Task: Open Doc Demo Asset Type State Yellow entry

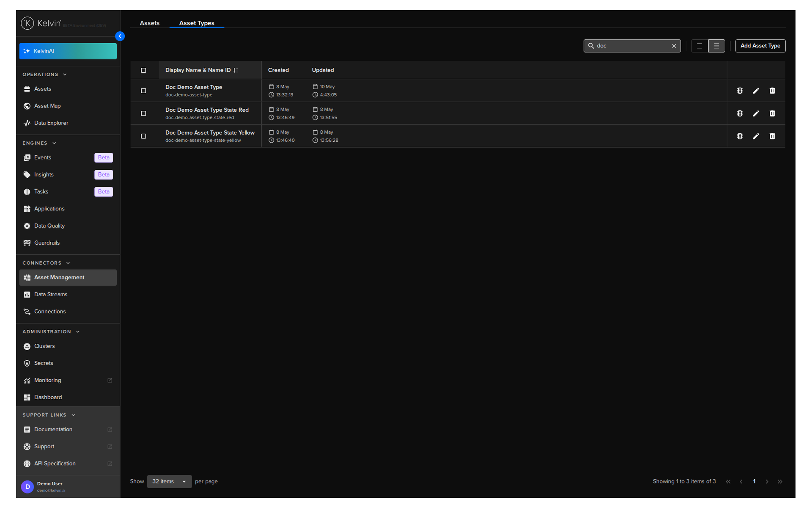Action: coord(210,133)
